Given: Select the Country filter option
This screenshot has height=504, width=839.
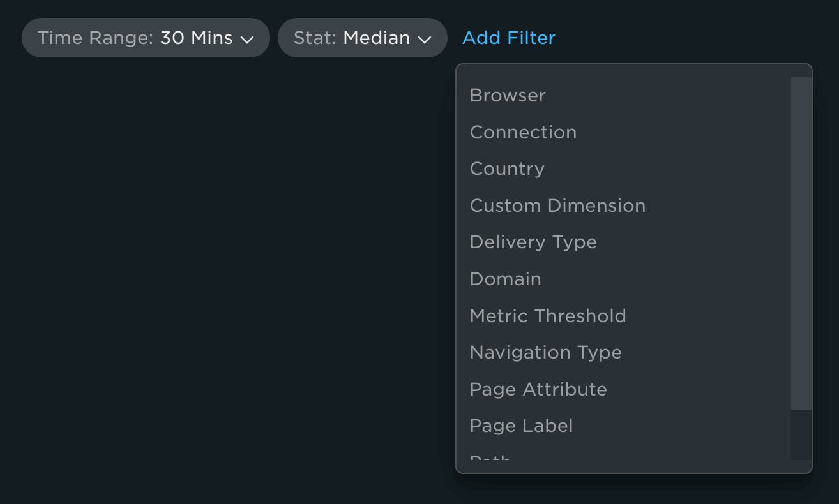Looking at the screenshot, I should point(507,168).
